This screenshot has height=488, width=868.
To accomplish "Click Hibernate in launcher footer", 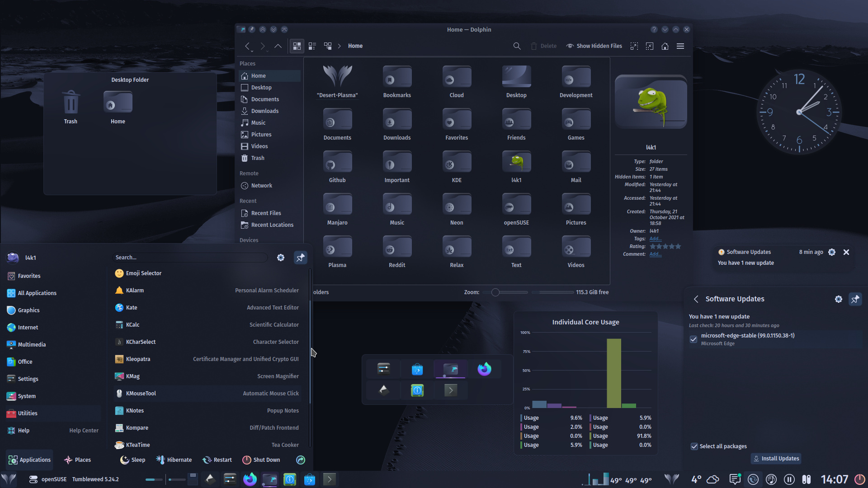I will coord(174,460).
